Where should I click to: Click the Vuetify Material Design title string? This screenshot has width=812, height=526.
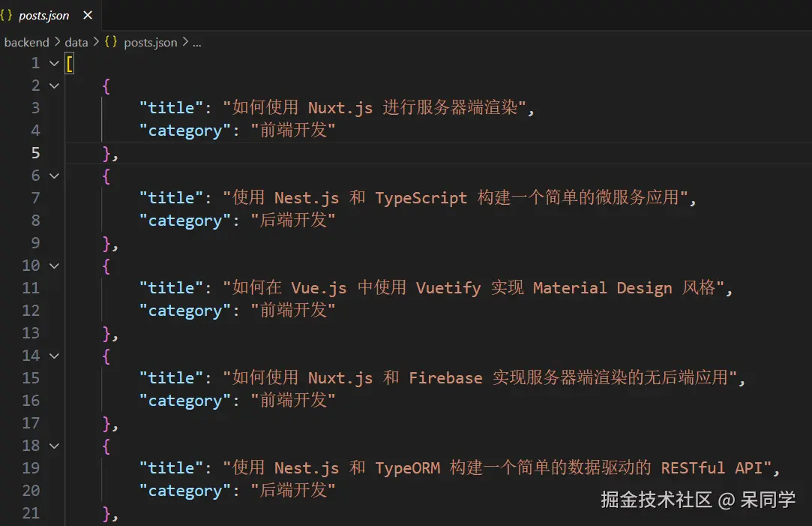[474, 288]
